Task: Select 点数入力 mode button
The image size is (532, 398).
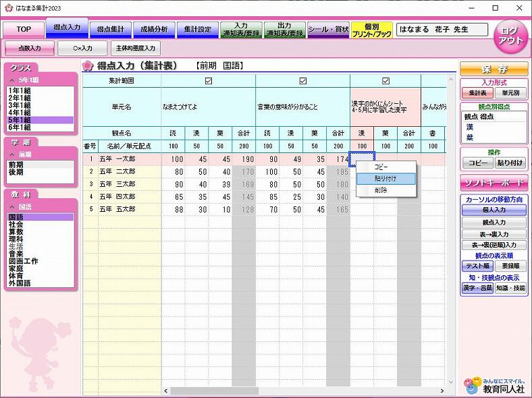Action: coord(30,49)
